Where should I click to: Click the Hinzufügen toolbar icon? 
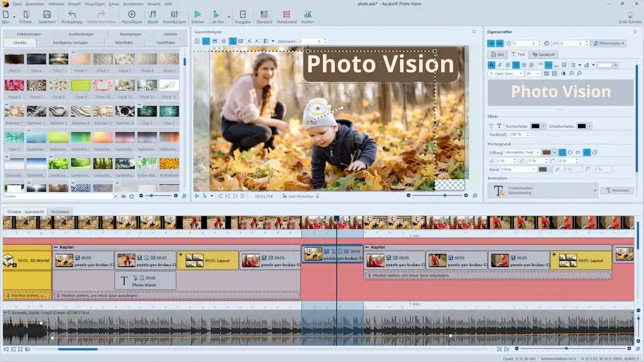tap(132, 17)
